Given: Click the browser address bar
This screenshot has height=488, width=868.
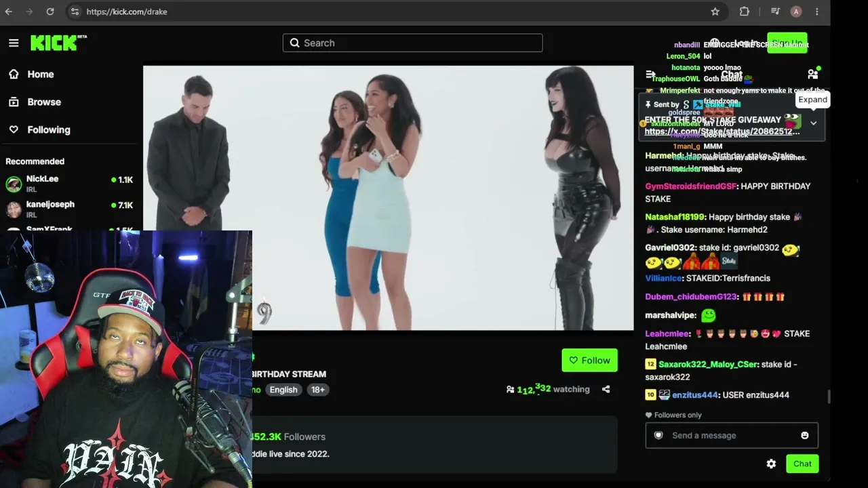Looking at the screenshot, I should point(387,12).
